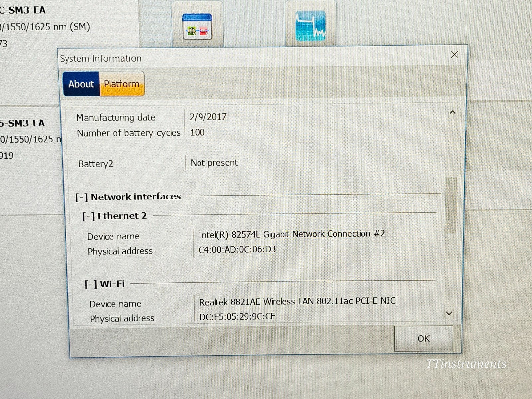Viewport: 532px width, 399px height.
Task: Click the Wi-Fi 'Device name' label
Action: click(x=115, y=304)
